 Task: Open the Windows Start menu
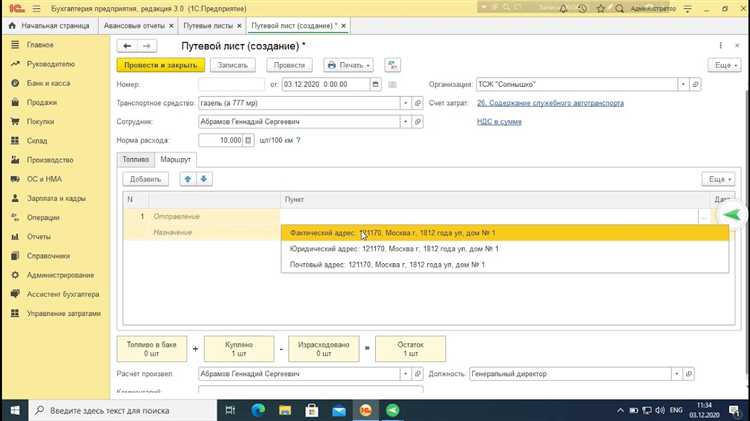tap(14, 410)
